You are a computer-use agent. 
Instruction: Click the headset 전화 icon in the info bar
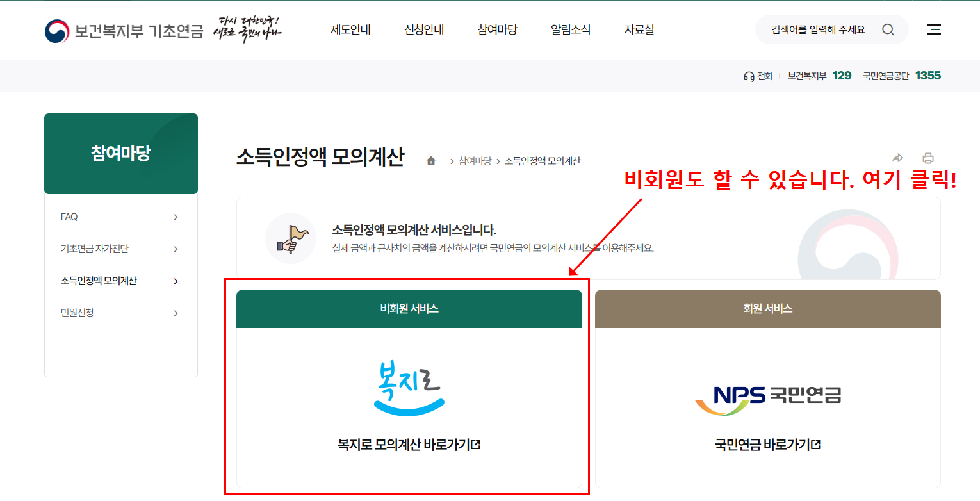pos(750,75)
